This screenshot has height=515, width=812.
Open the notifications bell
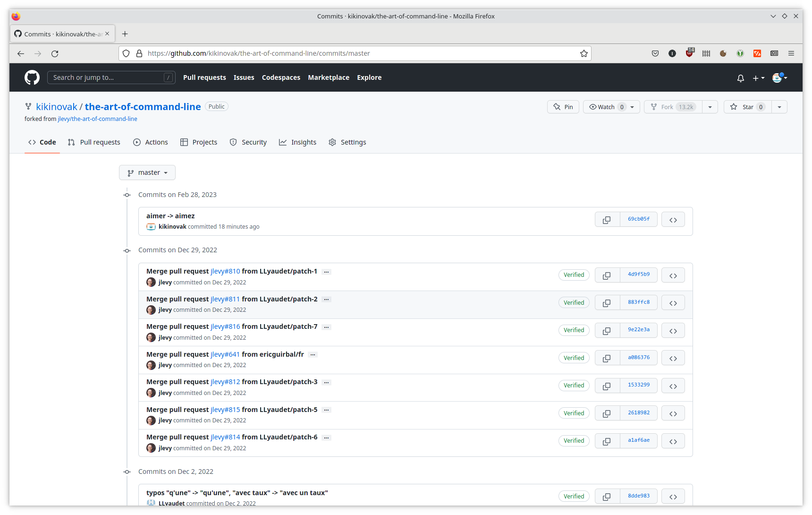(740, 78)
